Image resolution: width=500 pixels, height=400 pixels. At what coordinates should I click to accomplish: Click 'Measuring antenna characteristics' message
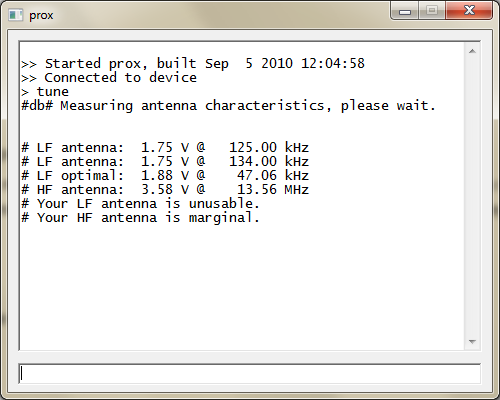tap(228, 106)
